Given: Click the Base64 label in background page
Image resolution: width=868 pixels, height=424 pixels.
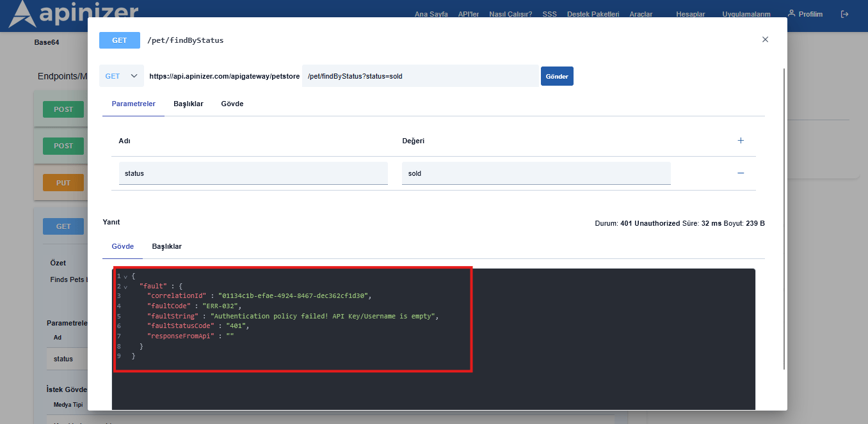Looking at the screenshot, I should tap(47, 43).
